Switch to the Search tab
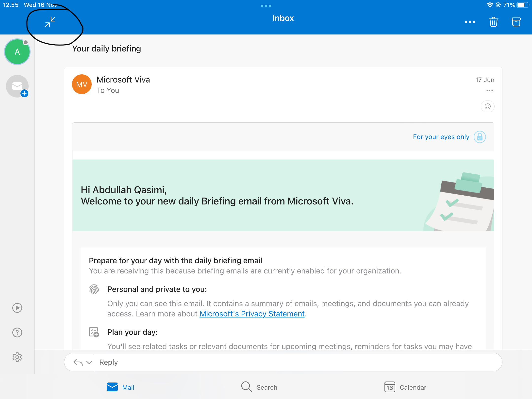The width and height of the screenshot is (532, 399). pos(259,387)
